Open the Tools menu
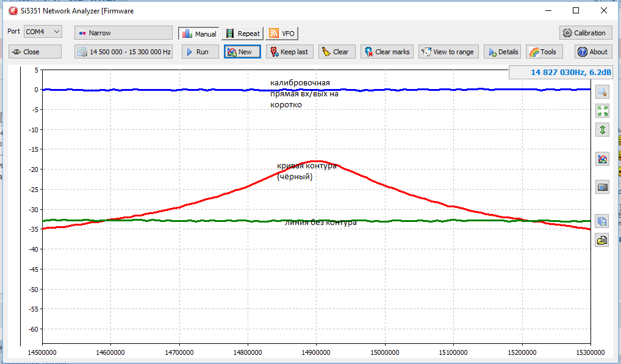The width and height of the screenshot is (621, 364). [544, 52]
